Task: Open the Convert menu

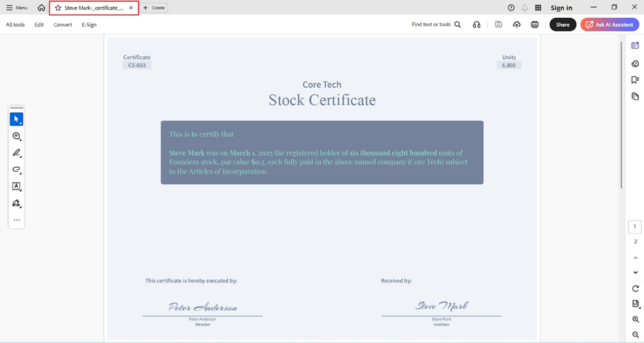Action: pyautogui.click(x=63, y=25)
